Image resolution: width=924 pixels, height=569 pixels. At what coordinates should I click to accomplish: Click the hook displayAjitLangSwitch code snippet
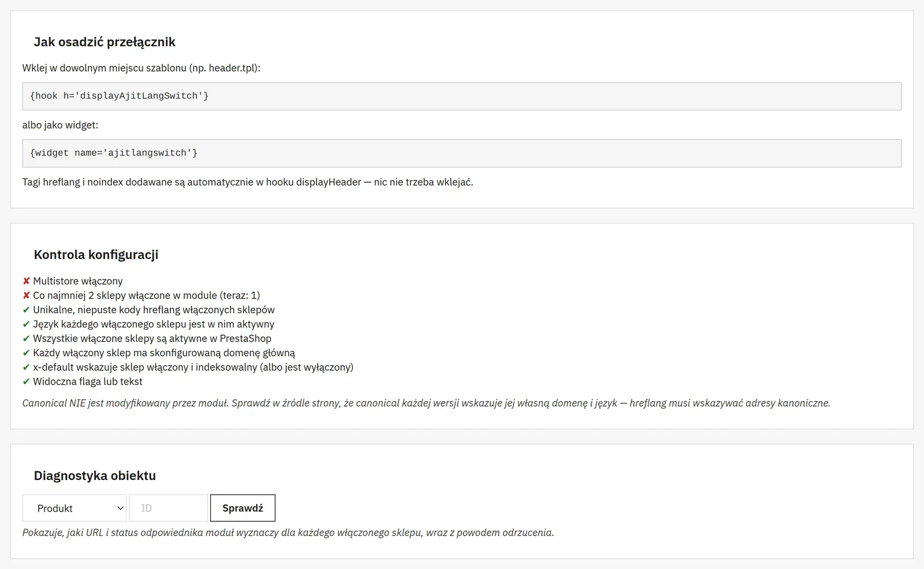coord(462,96)
